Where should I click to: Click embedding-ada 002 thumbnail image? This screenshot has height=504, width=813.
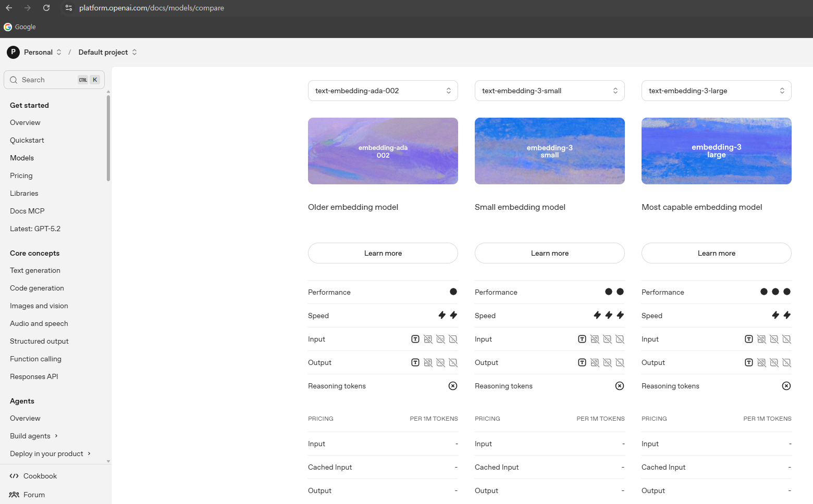(383, 151)
